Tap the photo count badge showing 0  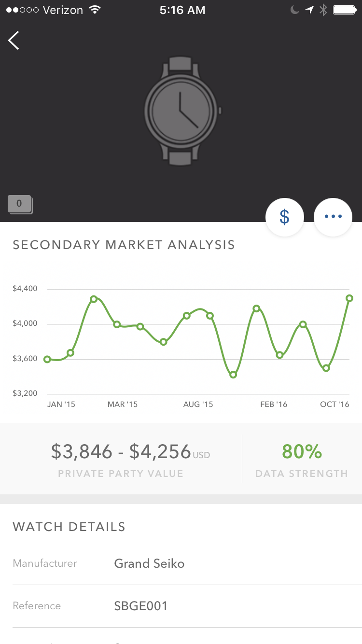click(x=19, y=204)
